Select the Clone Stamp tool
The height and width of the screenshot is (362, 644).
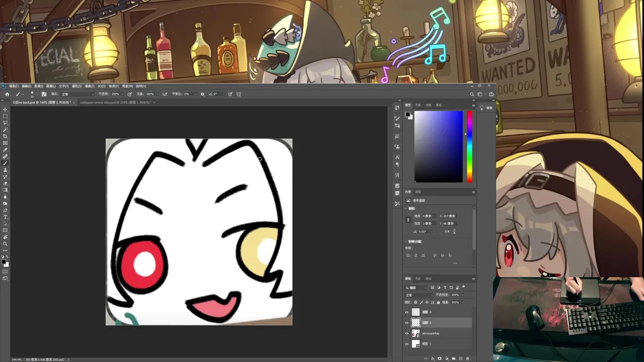tap(5, 169)
